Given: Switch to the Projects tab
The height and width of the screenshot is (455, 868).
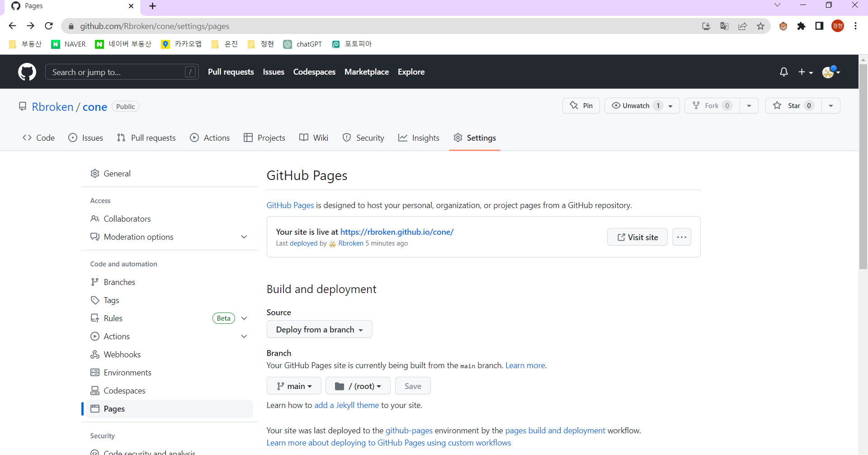Looking at the screenshot, I should point(264,138).
